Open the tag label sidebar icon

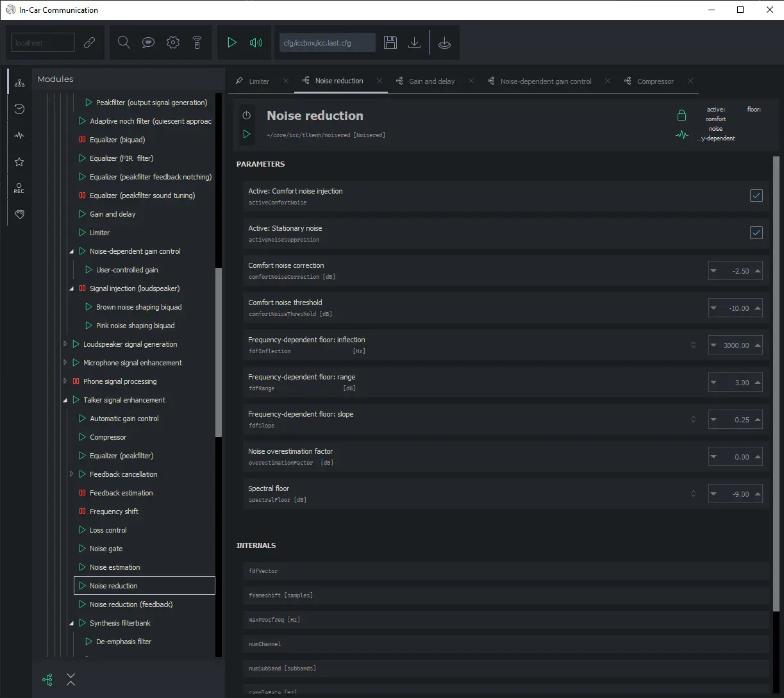click(19, 215)
